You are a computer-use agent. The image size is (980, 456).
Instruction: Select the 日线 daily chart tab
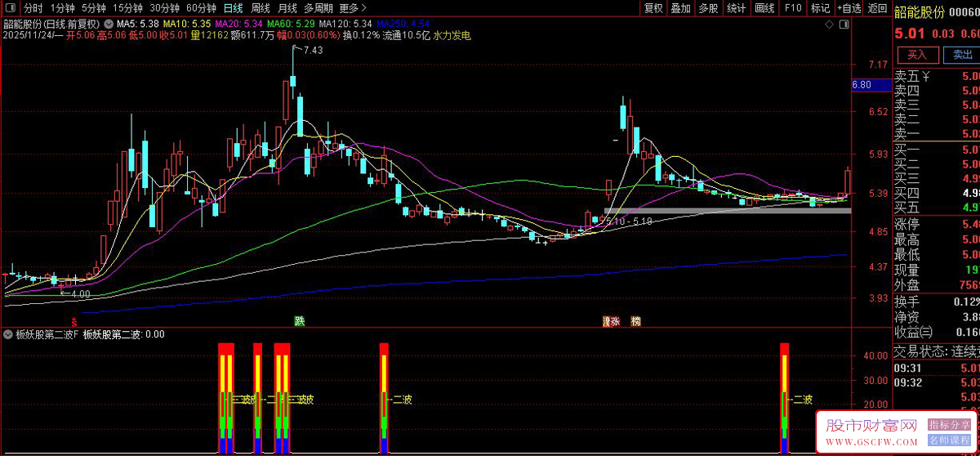(233, 8)
